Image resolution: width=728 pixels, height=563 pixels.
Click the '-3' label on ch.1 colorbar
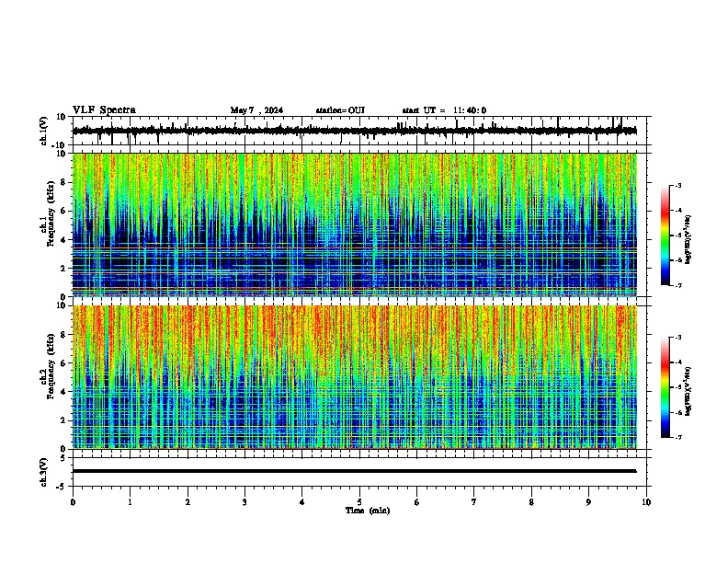(x=678, y=185)
